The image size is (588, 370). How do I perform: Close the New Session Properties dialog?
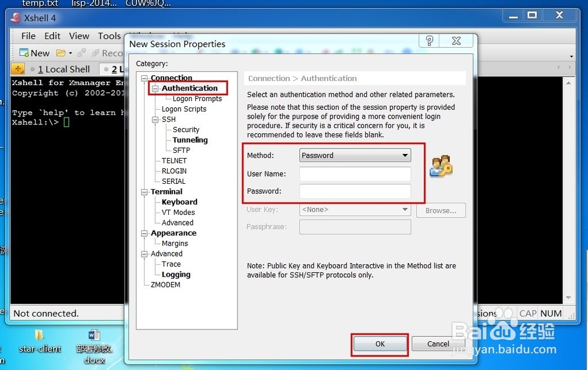point(456,41)
